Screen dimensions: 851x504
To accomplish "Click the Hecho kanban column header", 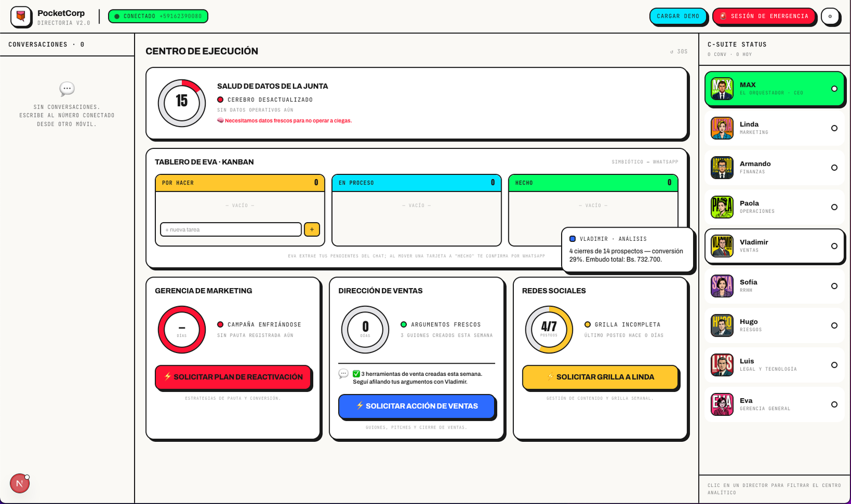I will pos(593,183).
